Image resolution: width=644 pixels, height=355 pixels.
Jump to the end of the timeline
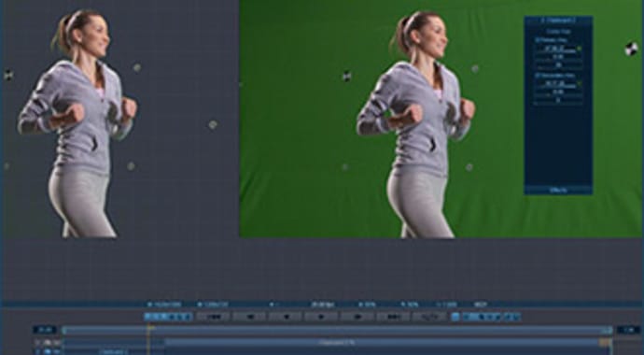[393, 317]
